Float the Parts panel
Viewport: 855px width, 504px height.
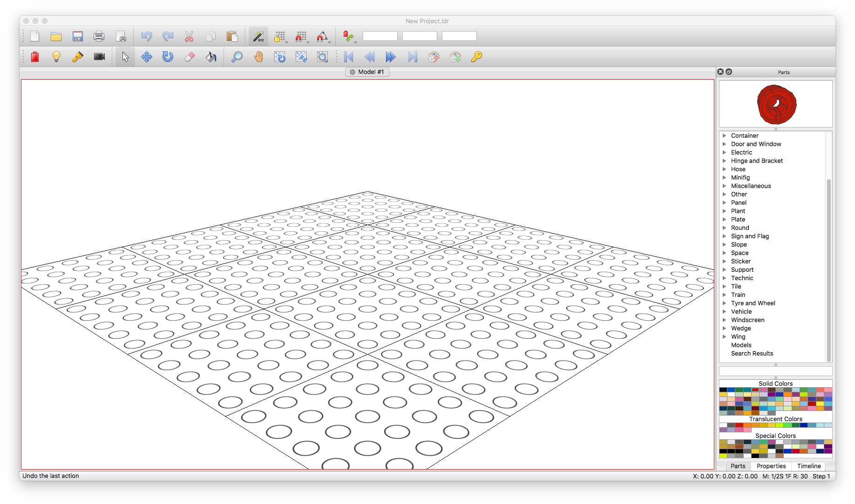pyautogui.click(x=729, y=72)
